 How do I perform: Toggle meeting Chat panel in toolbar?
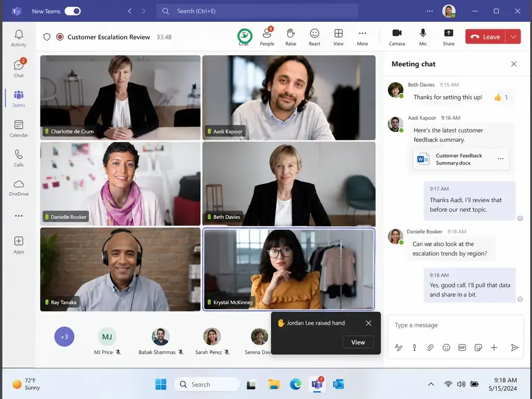click(244, 37)
